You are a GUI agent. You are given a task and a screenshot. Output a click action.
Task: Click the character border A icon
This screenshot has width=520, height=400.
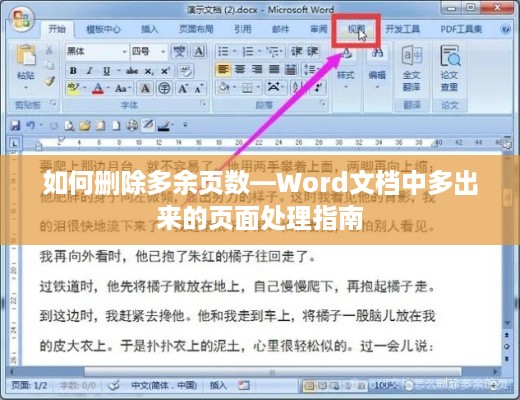[199, 51]
